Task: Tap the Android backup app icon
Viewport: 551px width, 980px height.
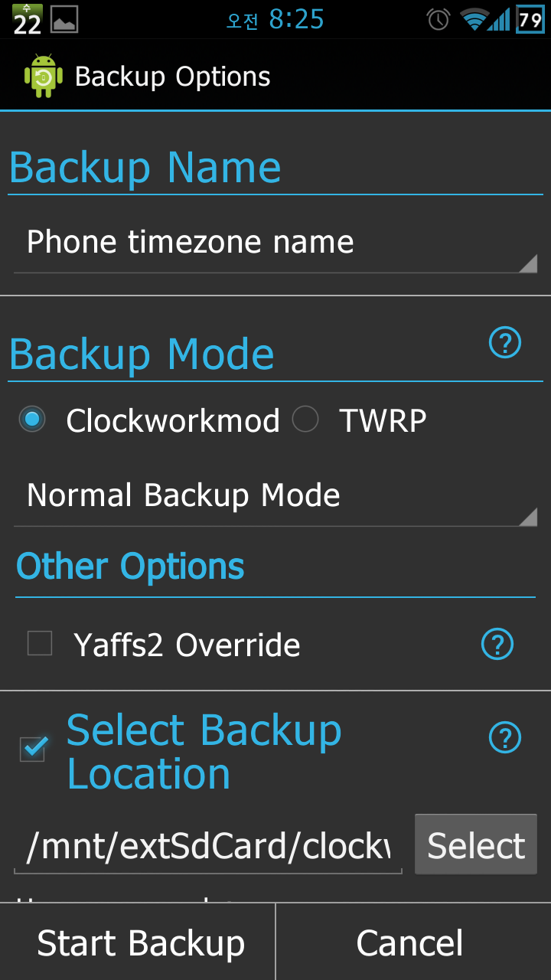Action: click(x=43, y=77)
